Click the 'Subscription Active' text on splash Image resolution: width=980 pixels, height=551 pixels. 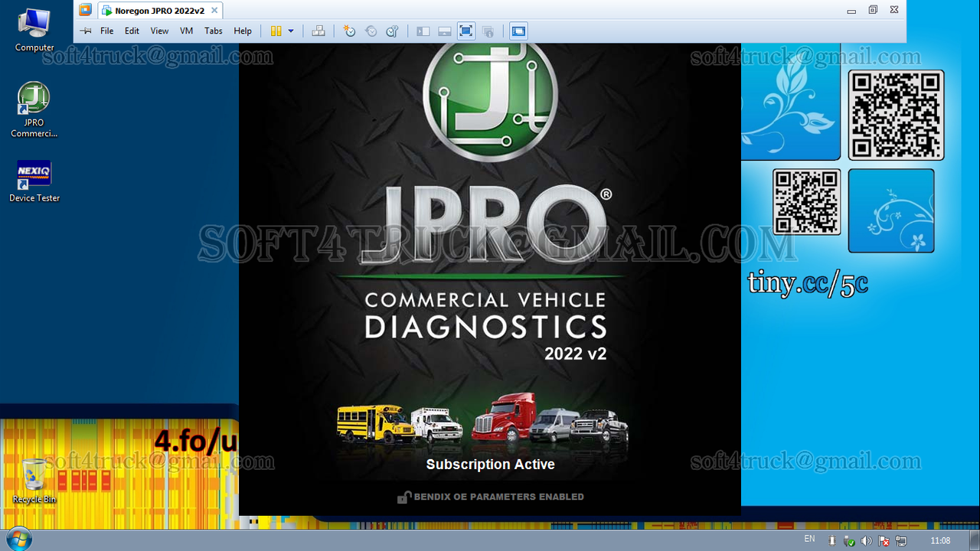coord(490,465)
